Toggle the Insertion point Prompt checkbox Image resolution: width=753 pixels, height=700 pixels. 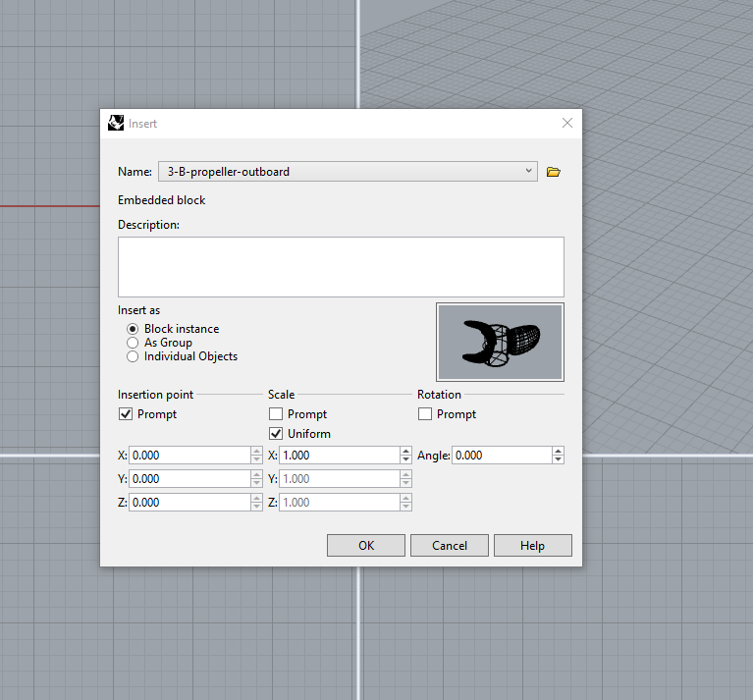(126, 414)
